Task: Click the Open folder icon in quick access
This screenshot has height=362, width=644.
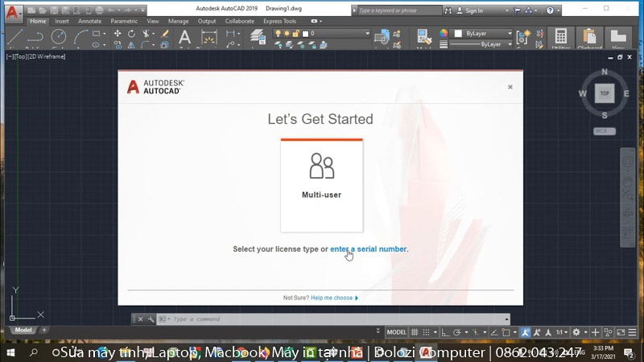Action: point(43,10)
